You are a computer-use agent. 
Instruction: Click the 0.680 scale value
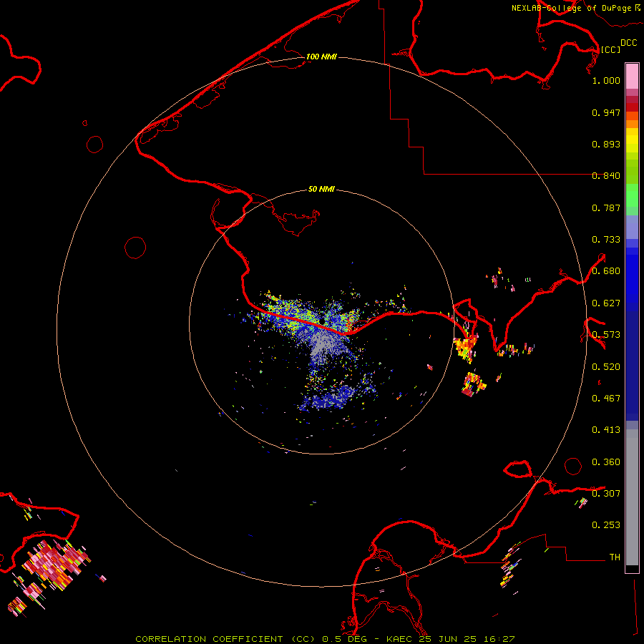(606, 271)
